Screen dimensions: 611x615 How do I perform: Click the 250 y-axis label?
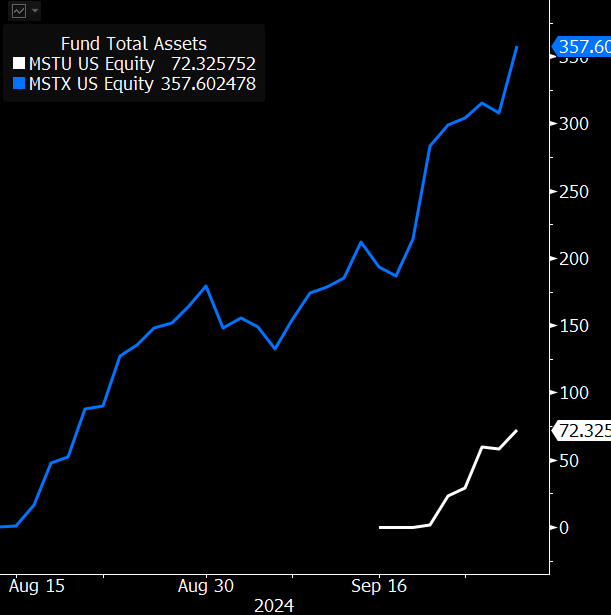pos(574,192)
